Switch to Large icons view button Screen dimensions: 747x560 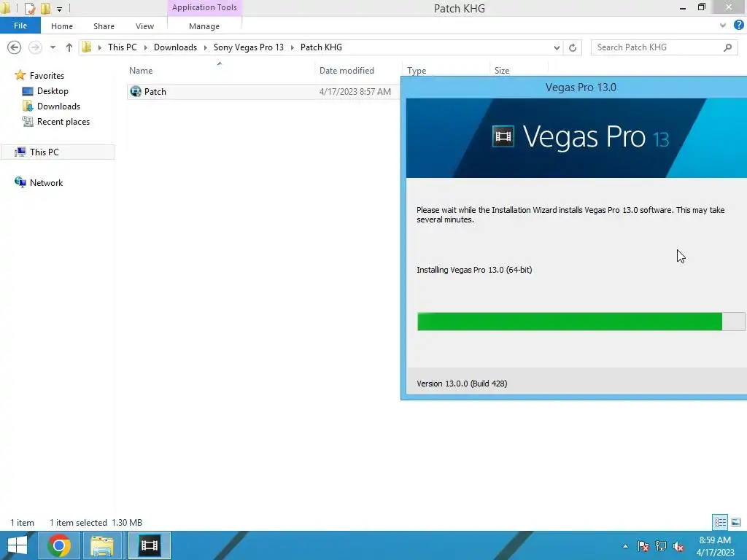point(736,522)
